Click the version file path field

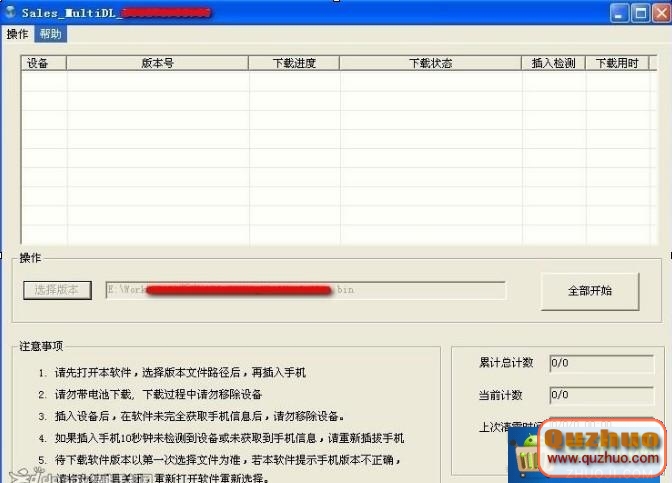click(306, 290)
